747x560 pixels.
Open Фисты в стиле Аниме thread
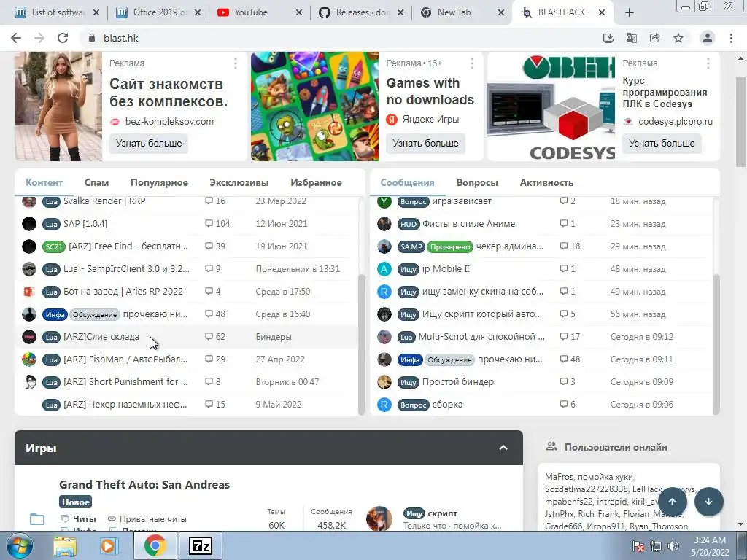[x=469, y=223]
